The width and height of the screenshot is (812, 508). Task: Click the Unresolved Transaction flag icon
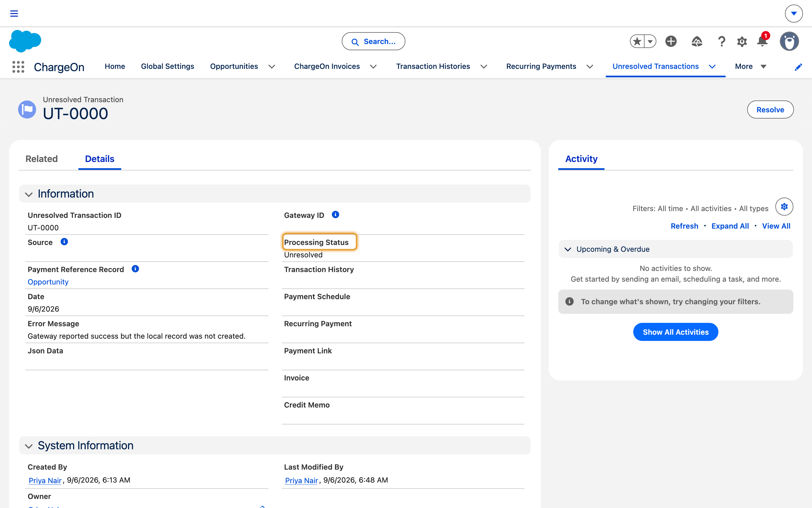27,110
